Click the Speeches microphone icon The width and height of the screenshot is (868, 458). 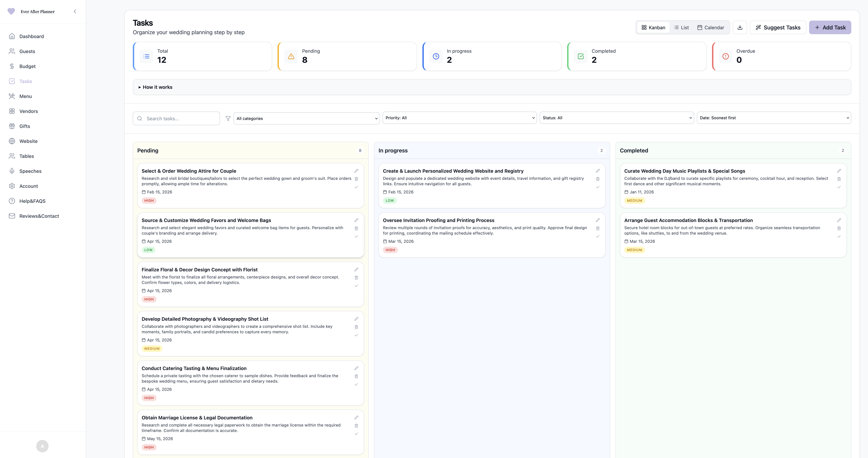(12, 171)
